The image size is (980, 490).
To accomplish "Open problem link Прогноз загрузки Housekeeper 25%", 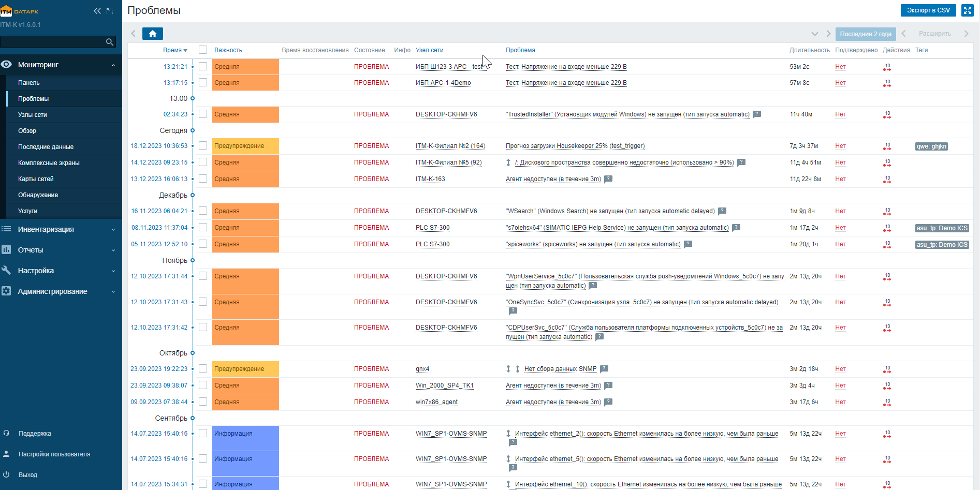I will pos(575,146).
